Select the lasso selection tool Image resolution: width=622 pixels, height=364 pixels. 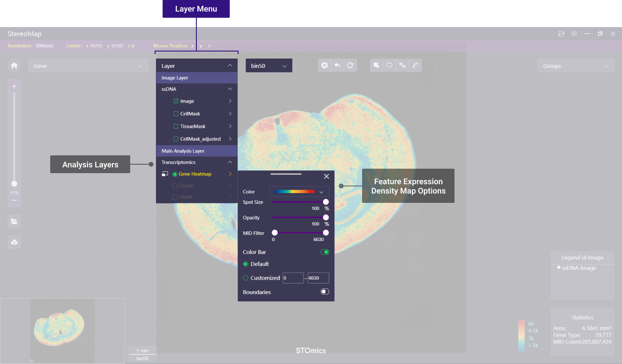[389, 65]
